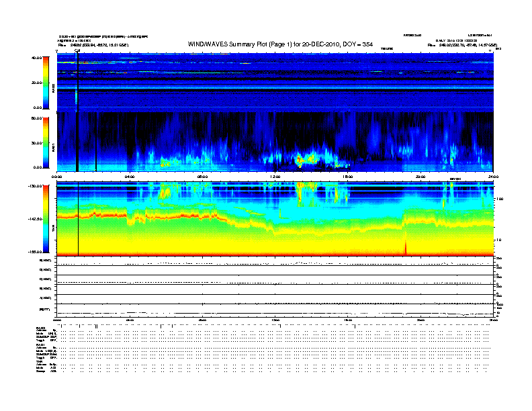Click the RAD2 color scale bar

(x=46, y=83)
